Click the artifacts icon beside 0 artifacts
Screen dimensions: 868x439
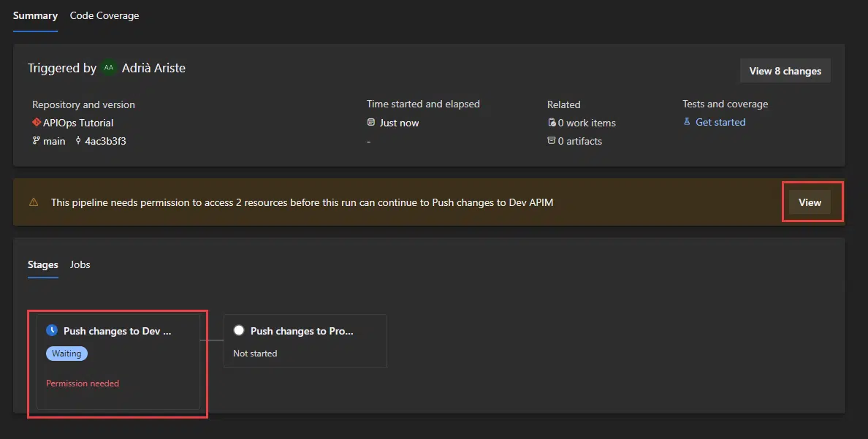point(552,141)
